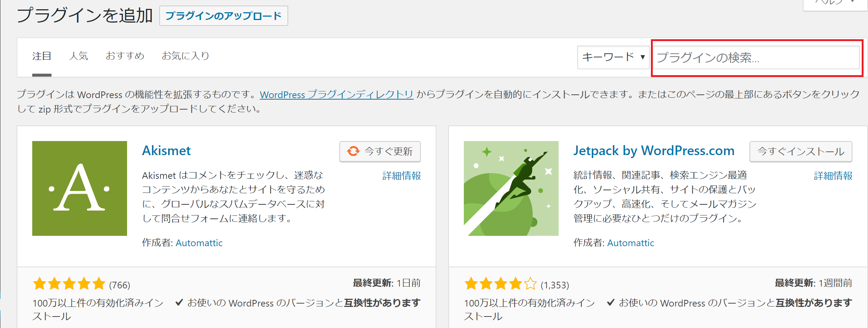Open Automattic author link under Akismet
The width and height of the screenshot is (868, 328).
tap(199, 243)
